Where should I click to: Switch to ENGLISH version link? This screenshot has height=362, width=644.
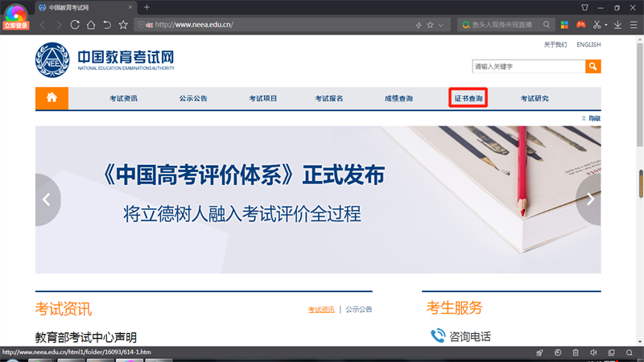(588, 45)
